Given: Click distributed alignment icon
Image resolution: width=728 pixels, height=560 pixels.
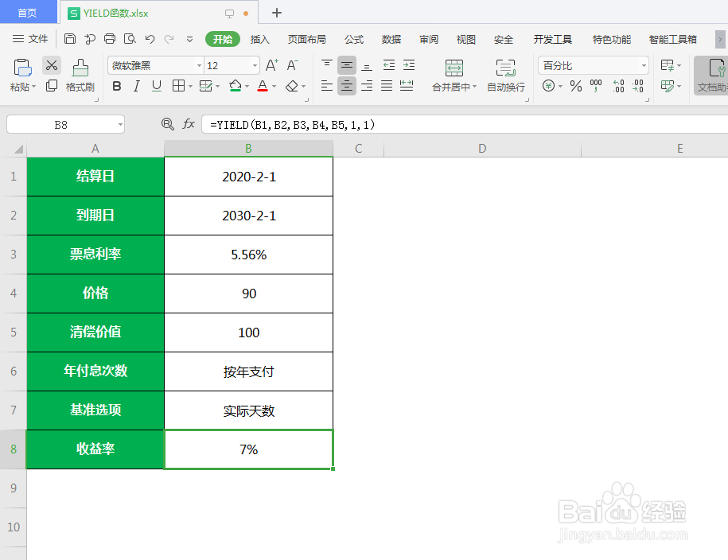Looking at the screenshot, I should [407, 85].
